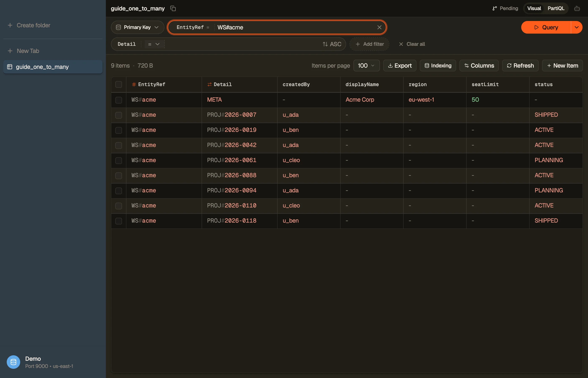
Task: Click the EntityRef partition key hash icon
Action: [134, 84]
